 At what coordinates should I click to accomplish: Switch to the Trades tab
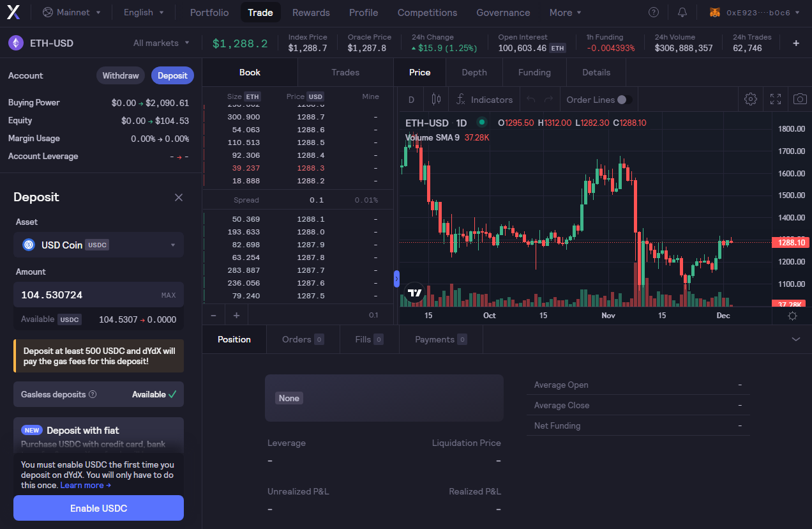[x=345, y=72]
